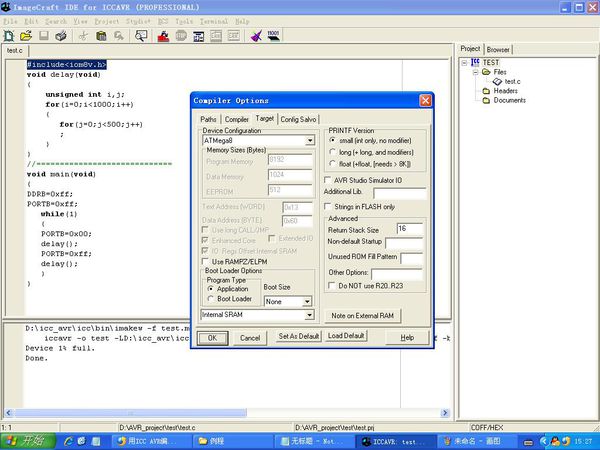Click the red Build Project icon
The height and width of the screenshot is (450, 600).
point(164,36)
